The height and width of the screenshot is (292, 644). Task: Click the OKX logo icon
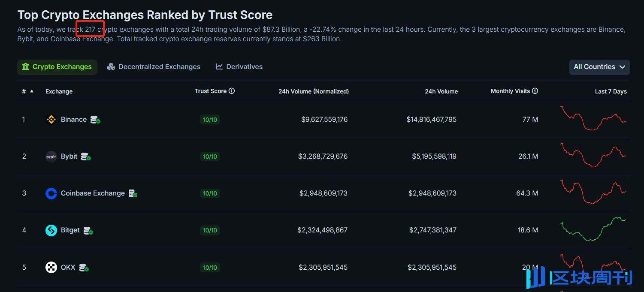pyautogui.click(x=51, y=268)
